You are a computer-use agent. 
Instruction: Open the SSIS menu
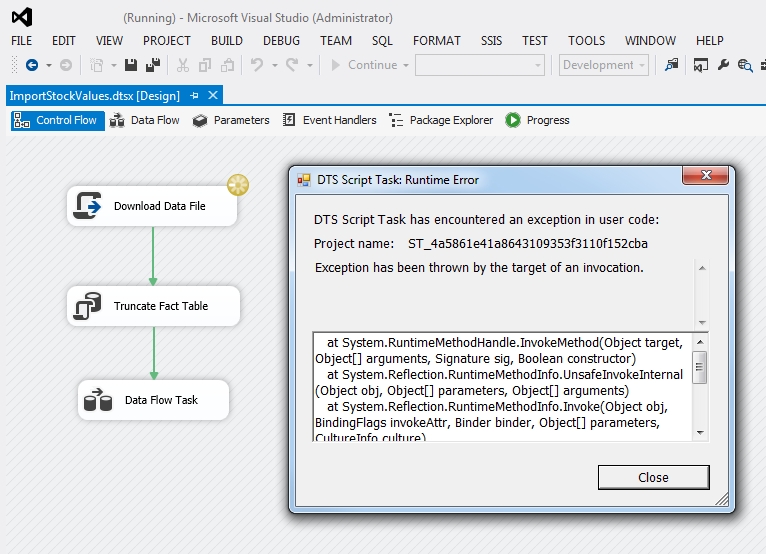click(491, 41)
